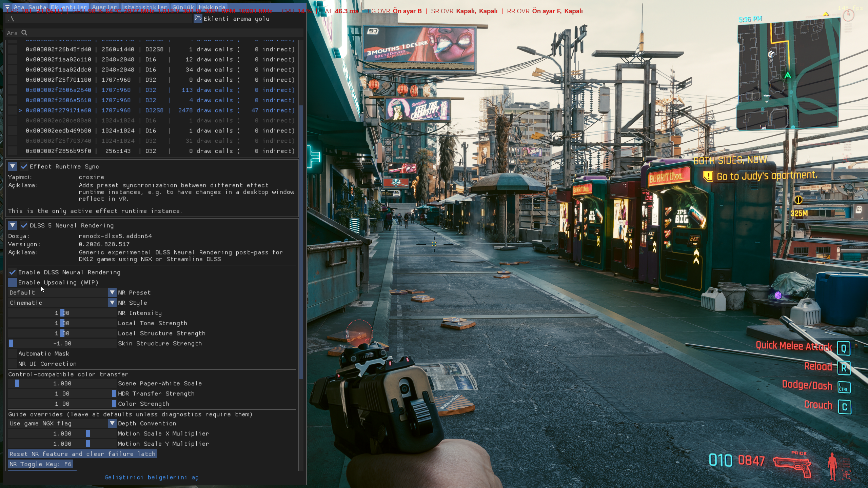Switch to the Ana Sayfa tab
The height and width of the screenshot is (488, 868).
30,7
